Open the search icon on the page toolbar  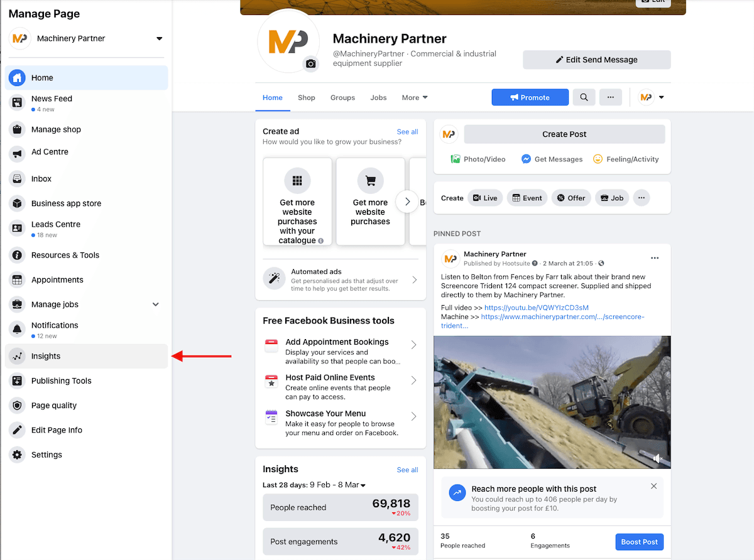(584, 97)
